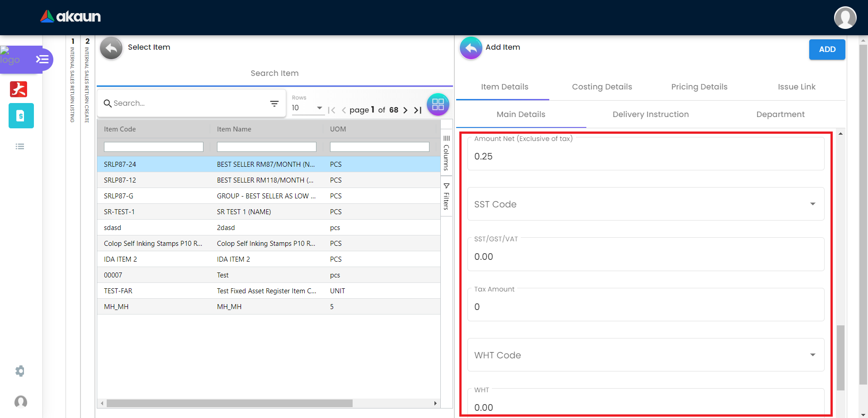The height and width of the screenshot is (418, 868).
Task: Expand the SST Code dropdown
Action: click(x=812, y=204)
